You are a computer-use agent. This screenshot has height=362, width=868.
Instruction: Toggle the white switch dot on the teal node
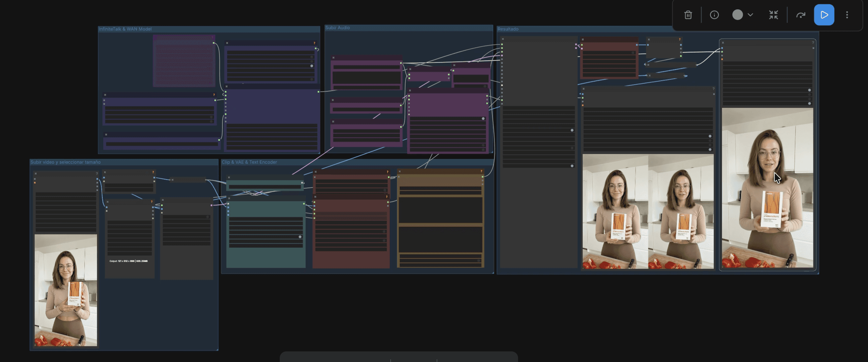(x=300, y=237)
